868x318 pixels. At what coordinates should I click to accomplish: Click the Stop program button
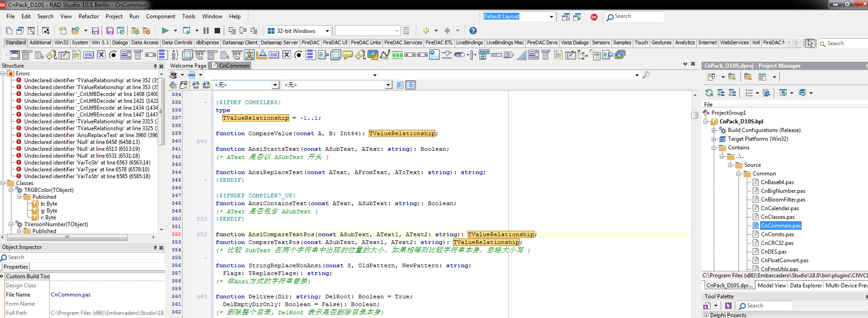[217, 31]
